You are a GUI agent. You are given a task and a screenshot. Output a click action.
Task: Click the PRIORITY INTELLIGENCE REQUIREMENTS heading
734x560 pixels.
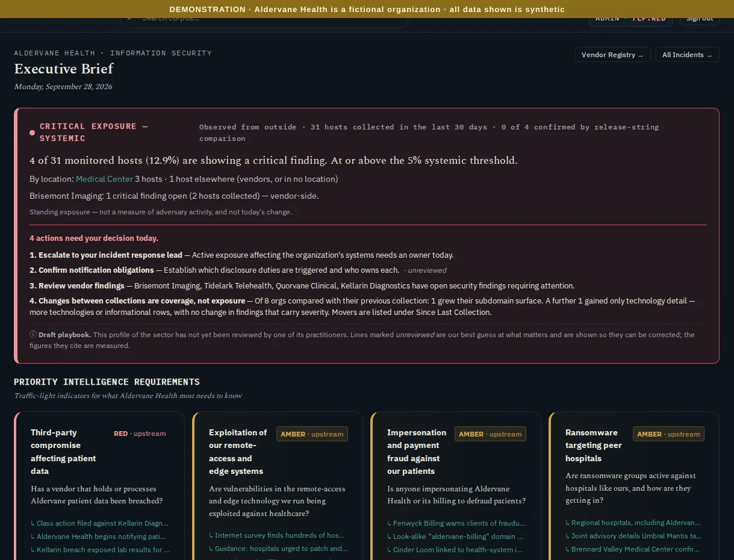pyautogui.click(x=107, y=382)
